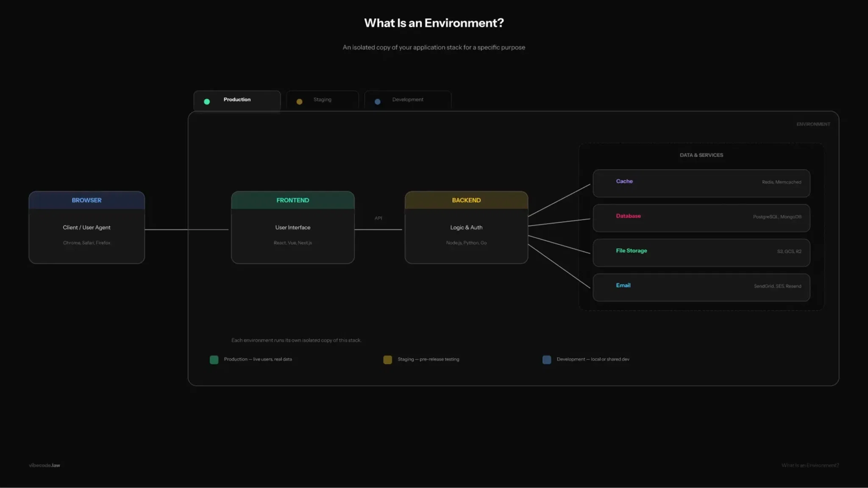Select the Database service row

(x=701, y=218)
